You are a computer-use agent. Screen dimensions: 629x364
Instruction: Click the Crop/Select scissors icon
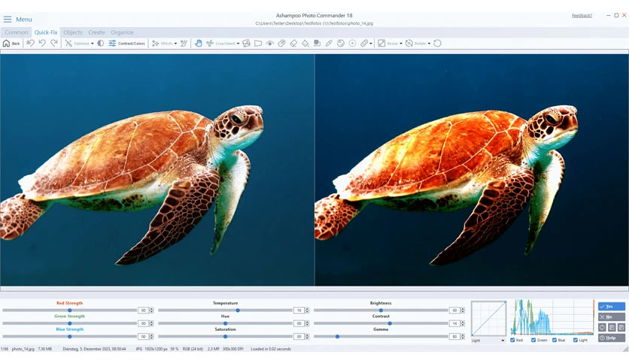pos(210,44)
